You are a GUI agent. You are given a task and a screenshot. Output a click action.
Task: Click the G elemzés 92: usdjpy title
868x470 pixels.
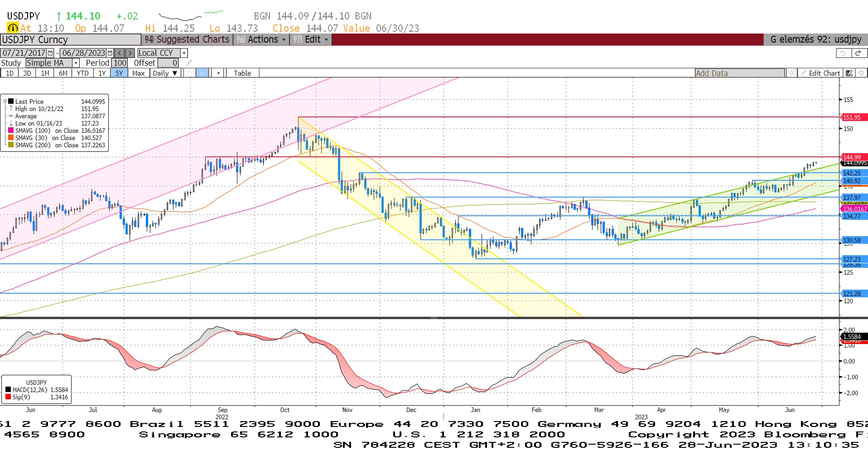click(815, 39)
